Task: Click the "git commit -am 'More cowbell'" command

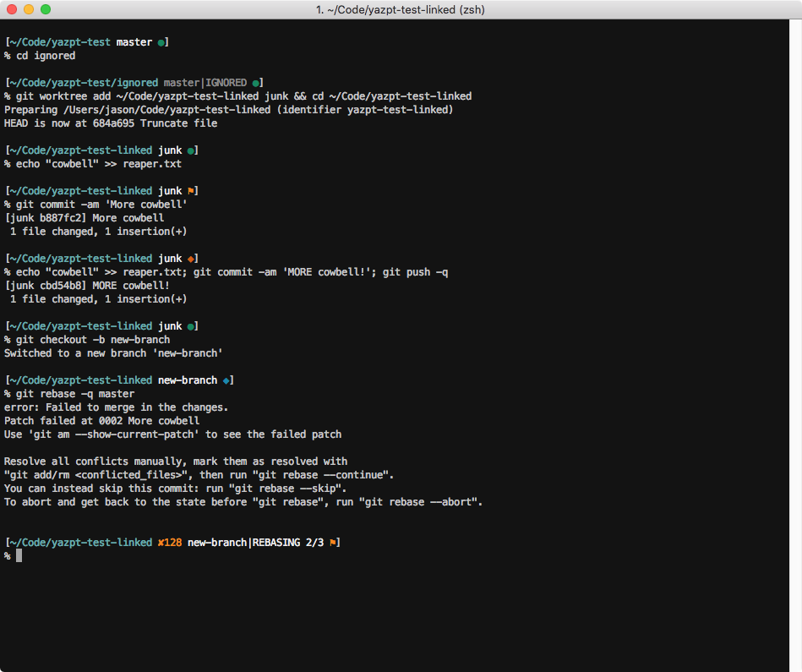Action: pos(101,205)
